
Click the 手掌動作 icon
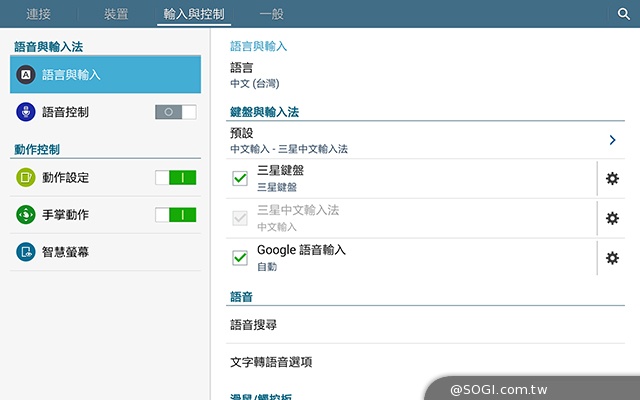tap(26, 215)
